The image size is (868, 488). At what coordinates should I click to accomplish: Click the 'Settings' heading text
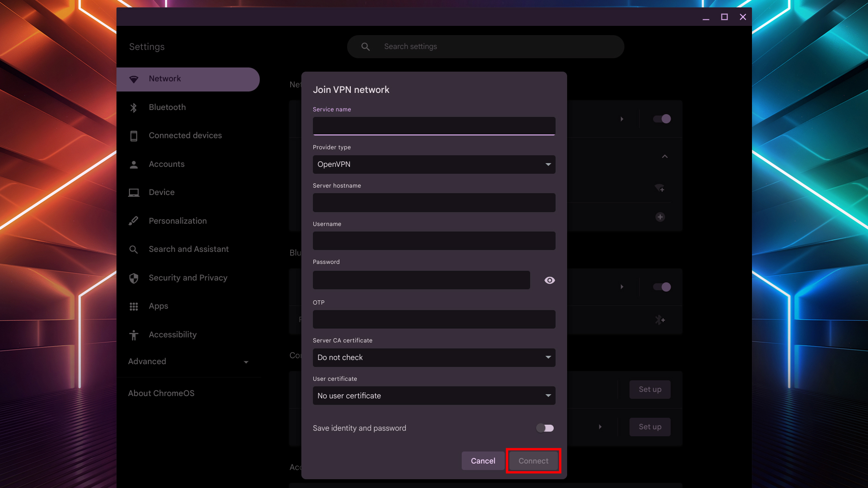[x=147, y=47]
